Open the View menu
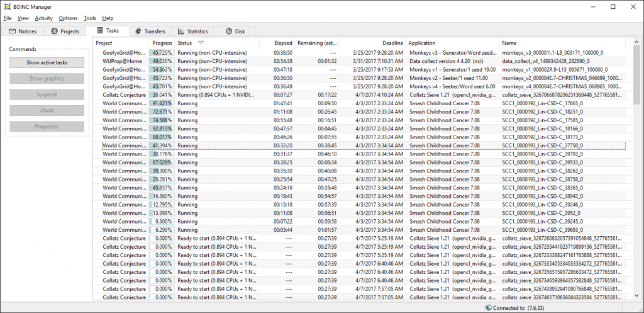Image resolution: width=644 pixels, height=313 pixels. [x=23, y=18]
